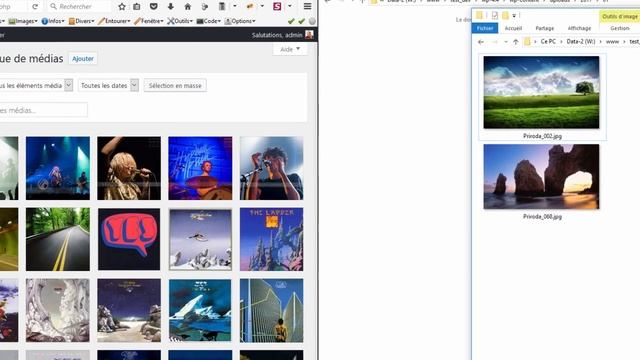
Task: Open the Code menu on developer toolbar
Action: tap(209, 21)
